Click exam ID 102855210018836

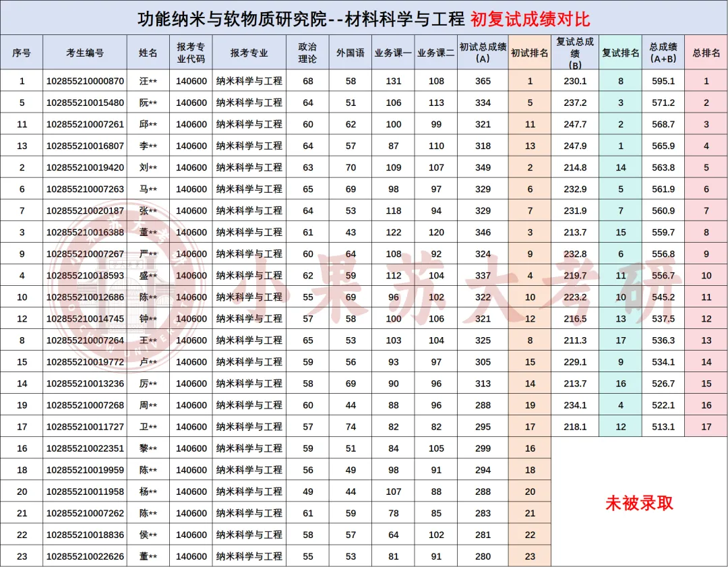coord(85,535)
